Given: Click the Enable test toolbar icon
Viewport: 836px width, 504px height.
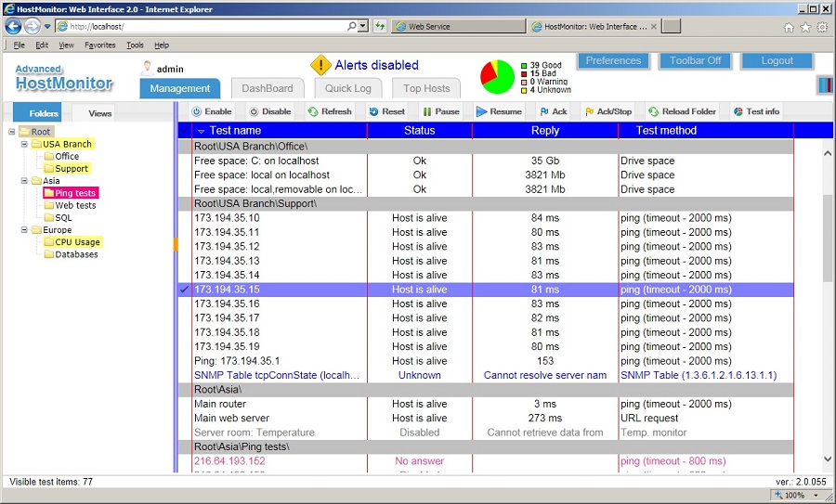Looking at the screenshot, I should (x=196, y=111).
